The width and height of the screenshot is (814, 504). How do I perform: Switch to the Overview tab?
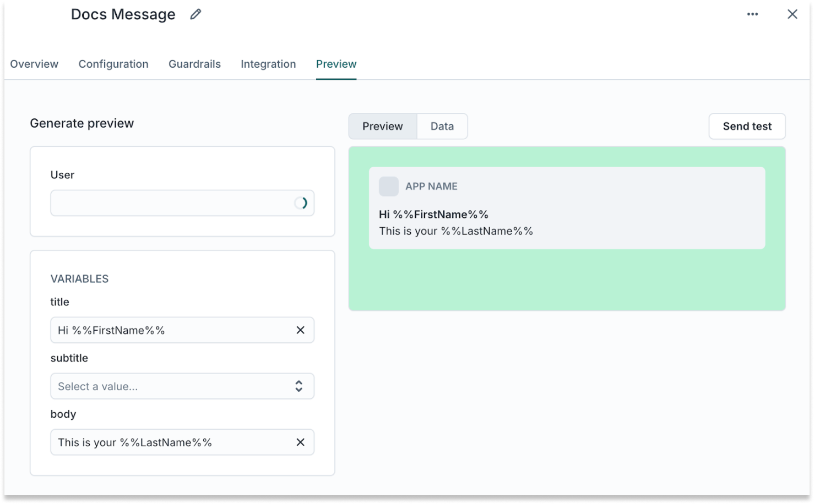tap(34, 64)
